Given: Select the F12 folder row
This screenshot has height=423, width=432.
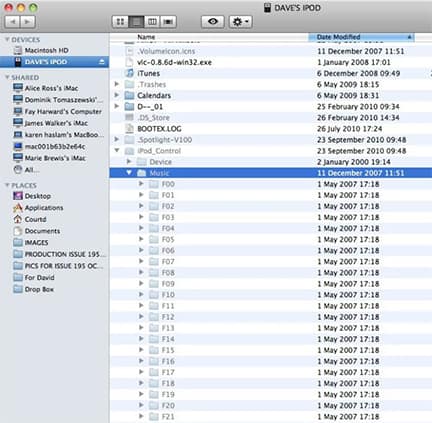Looking at the screenshot, I should click(271, 317).
